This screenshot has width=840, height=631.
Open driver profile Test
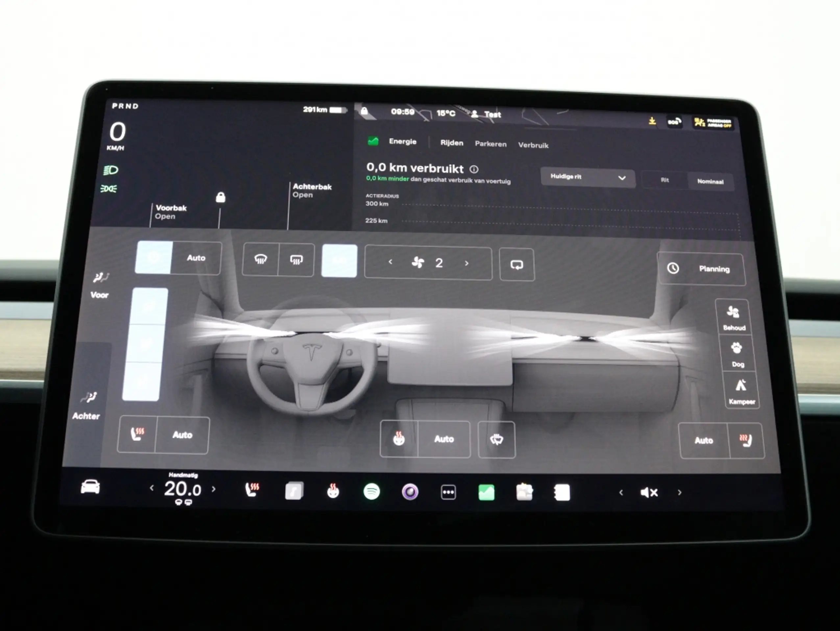[486, 114]
